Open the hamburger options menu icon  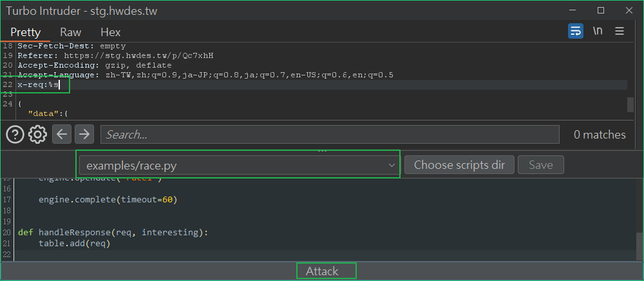point(620,31)
